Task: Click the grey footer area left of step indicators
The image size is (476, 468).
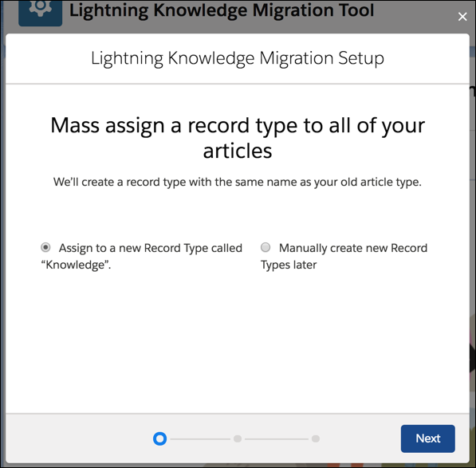Action: point(79,439)
